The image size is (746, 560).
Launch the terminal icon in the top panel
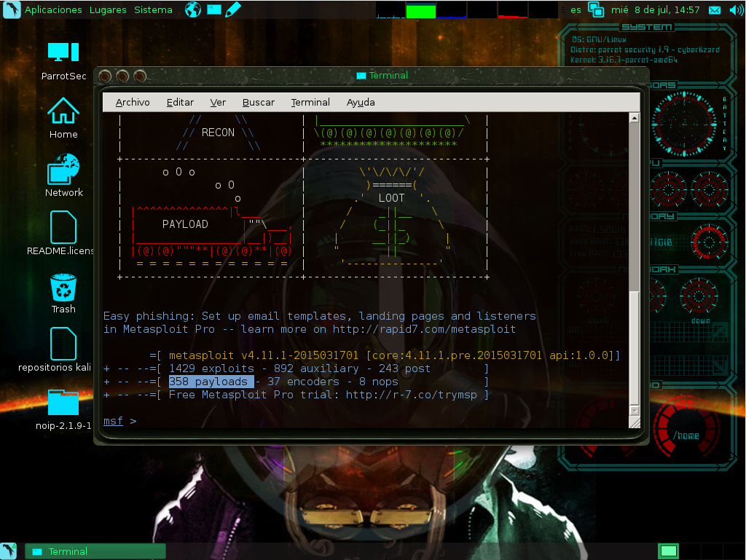pyautogui.click(x=213, y=10)
